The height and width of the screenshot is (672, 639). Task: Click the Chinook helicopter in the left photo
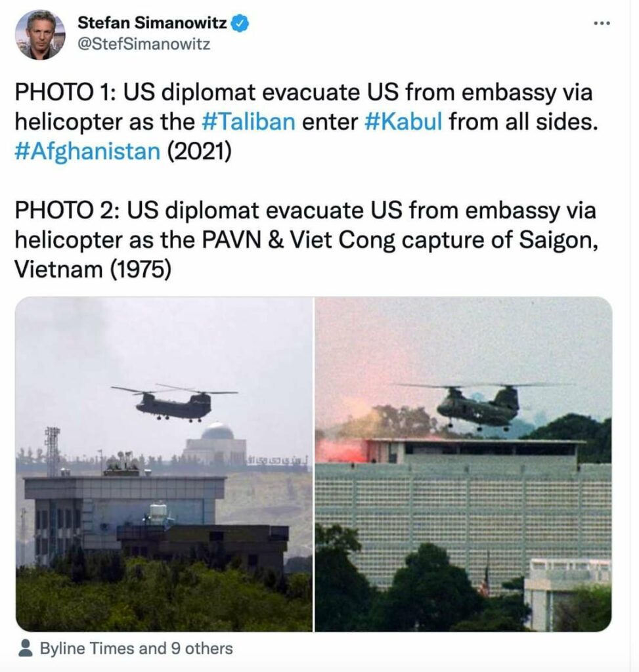[x=175, y=402]
